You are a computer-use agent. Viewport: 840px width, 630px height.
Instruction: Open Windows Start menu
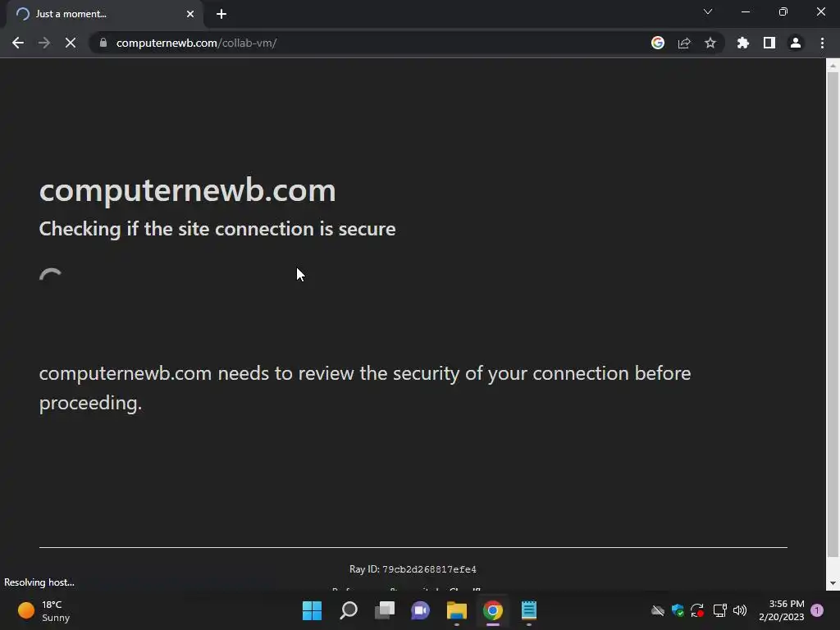point(313,610)
